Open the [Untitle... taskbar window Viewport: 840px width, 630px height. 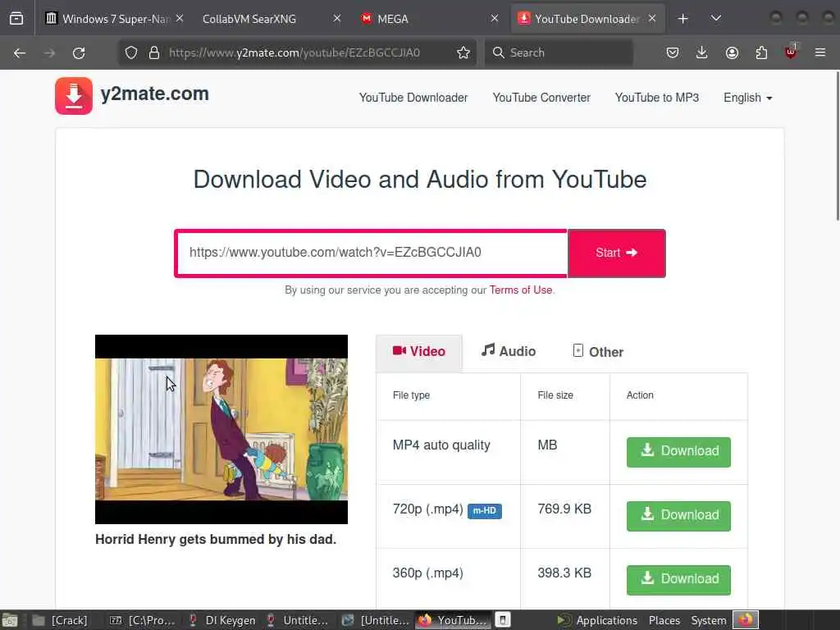tap(376, 620)
